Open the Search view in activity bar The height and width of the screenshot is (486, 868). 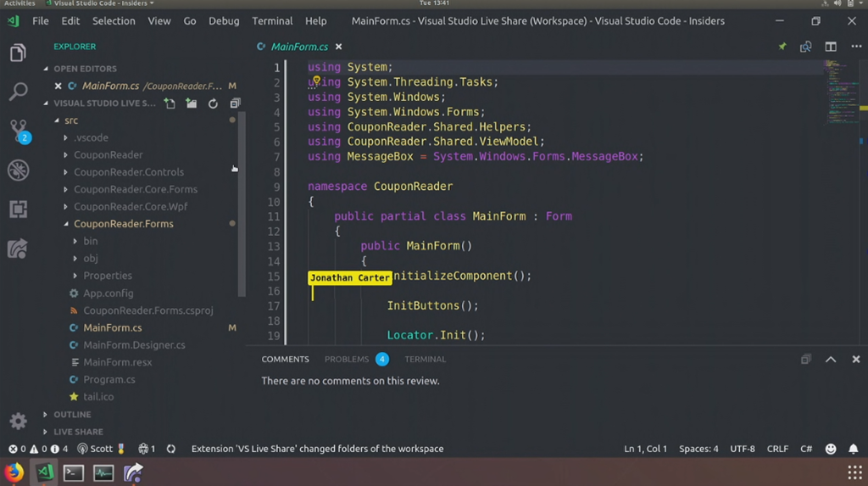tap(18, 92)
